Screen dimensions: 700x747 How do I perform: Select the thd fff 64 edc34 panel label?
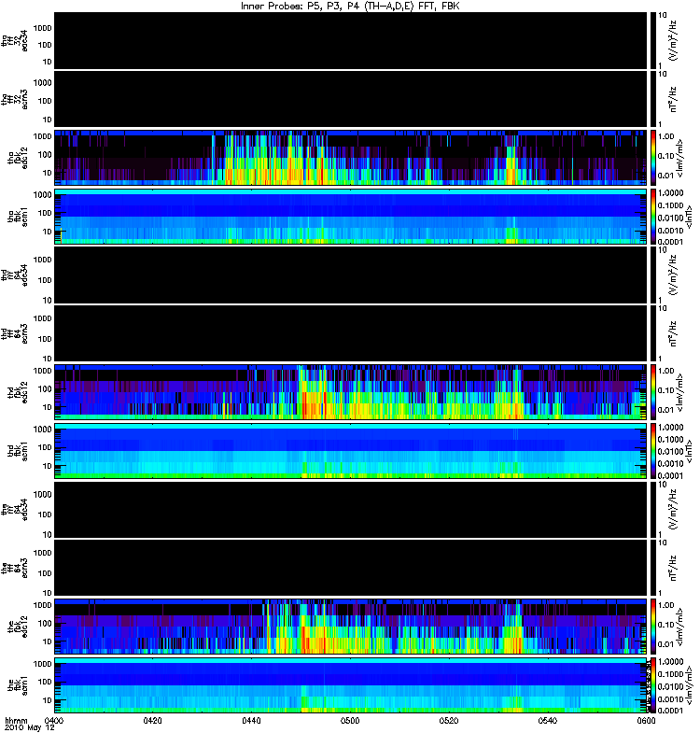(15, 275)
